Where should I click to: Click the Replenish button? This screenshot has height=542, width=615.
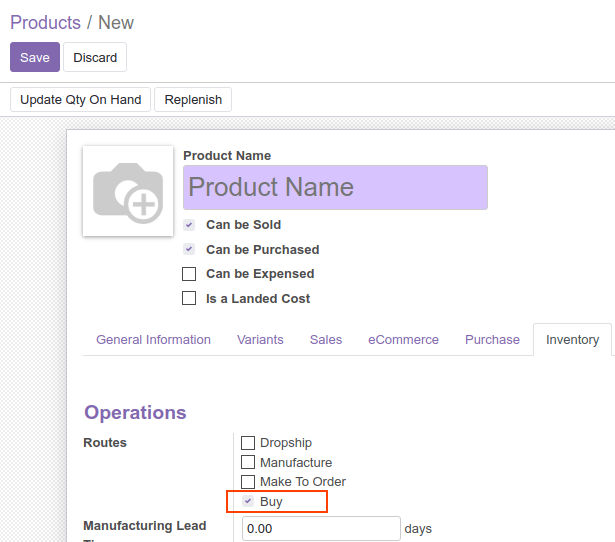pyautogui.click(x=193, y=100)
